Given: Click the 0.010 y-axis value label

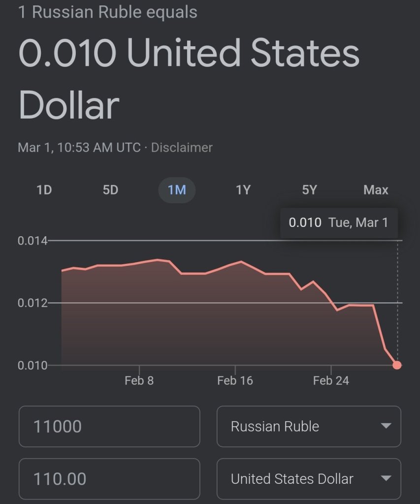Looking at the screenshot, I should point(32,365).
